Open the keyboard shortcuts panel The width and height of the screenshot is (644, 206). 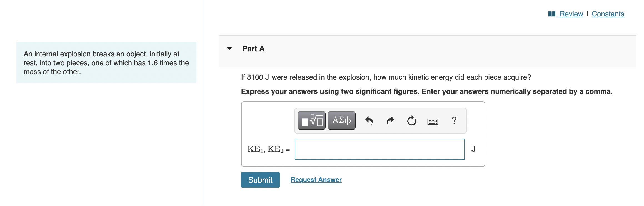click(x=432, y=121)
